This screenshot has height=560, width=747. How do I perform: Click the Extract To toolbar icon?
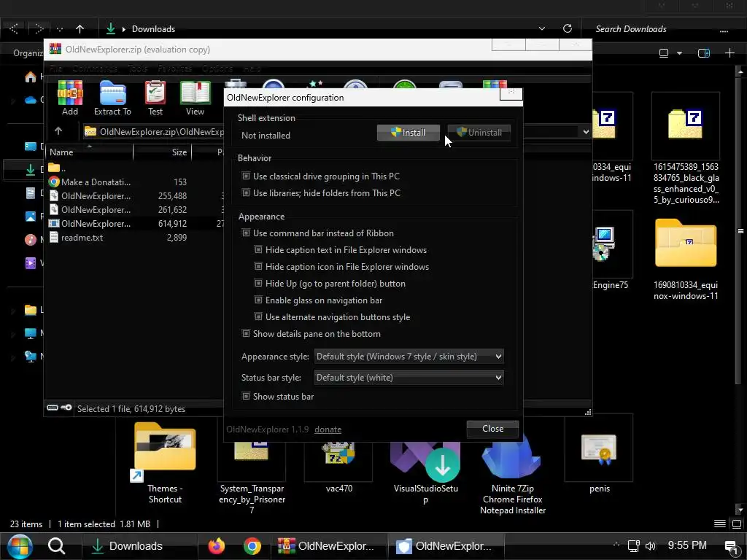112,98
